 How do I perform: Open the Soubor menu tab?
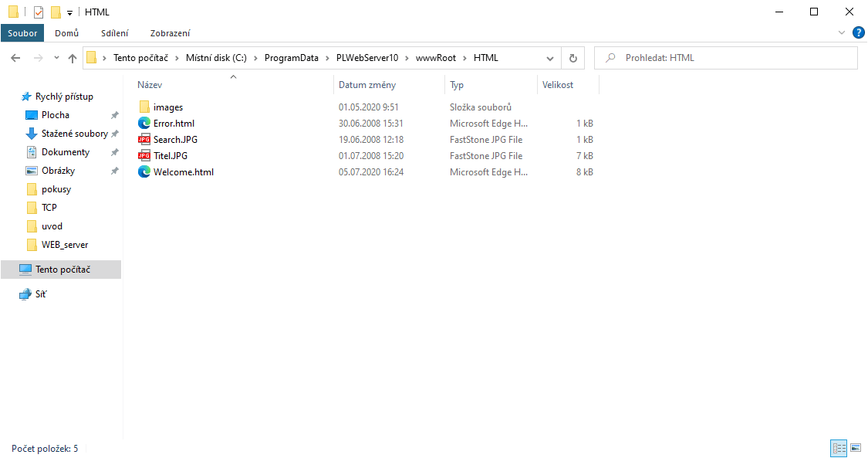click(22, 33)
